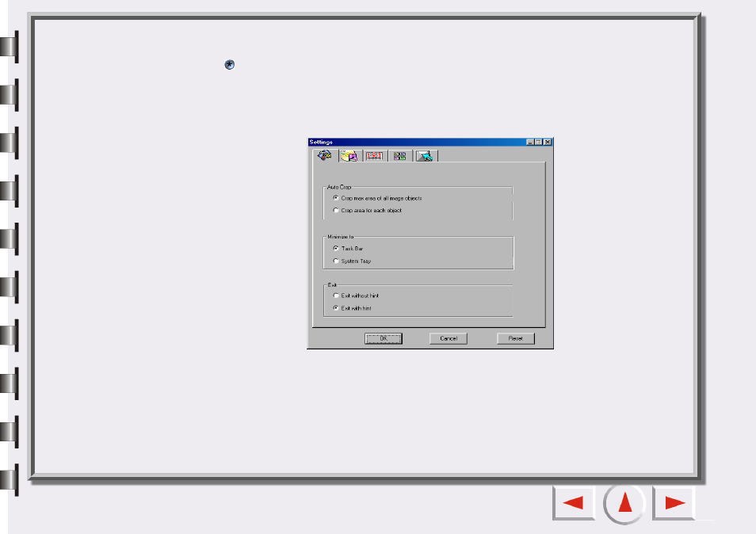756x534 pixels.
Task: Close the Settings dialog window
Action: [x=548, y=142]
